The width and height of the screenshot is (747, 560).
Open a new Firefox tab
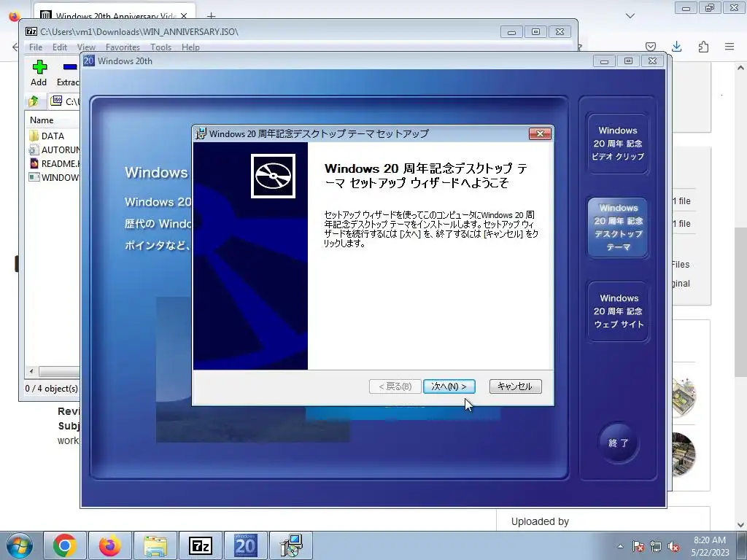click(x=211, y=16)
